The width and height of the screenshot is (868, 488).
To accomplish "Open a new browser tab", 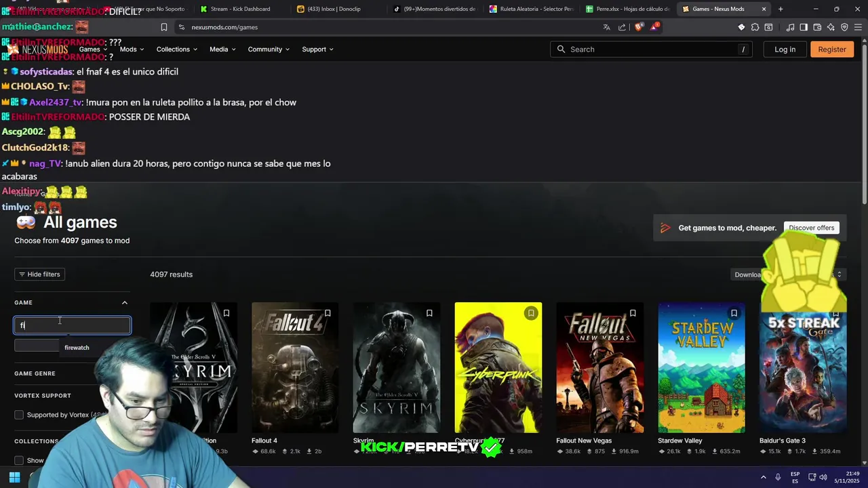I will 781,9.
